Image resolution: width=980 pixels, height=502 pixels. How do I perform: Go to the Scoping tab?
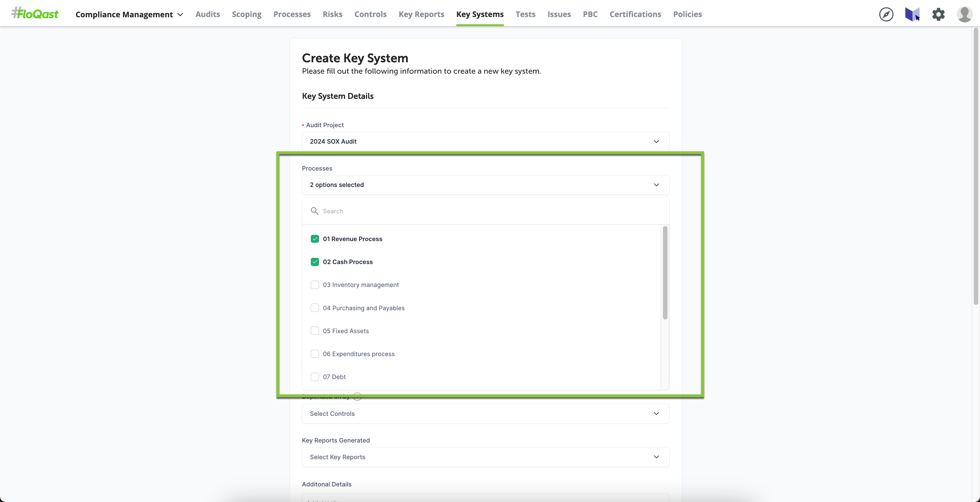click(246, 14)
